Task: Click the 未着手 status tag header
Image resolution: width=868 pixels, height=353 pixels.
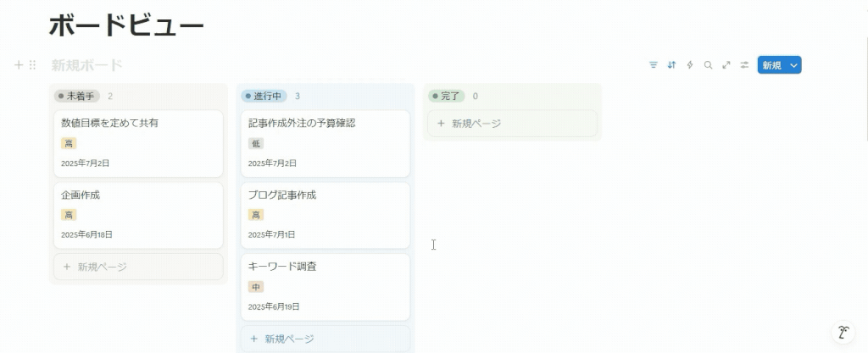Action: pyautogui.click(x=77, y=97)
